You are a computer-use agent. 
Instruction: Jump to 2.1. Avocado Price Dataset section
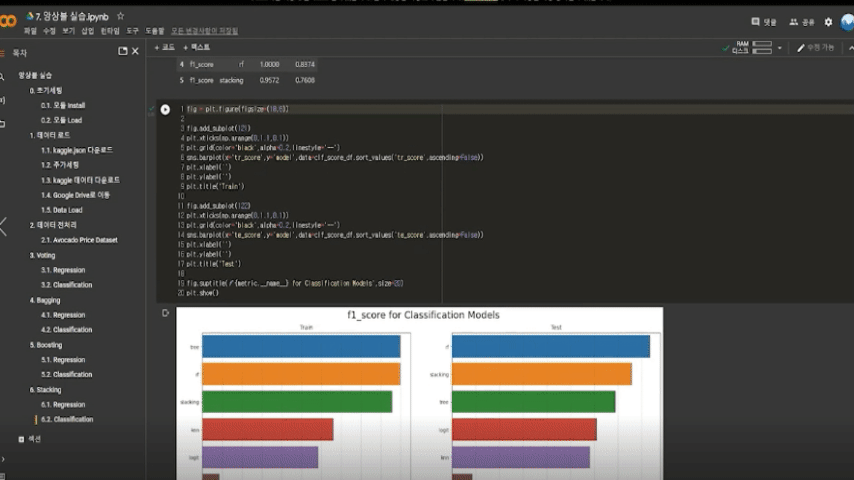tap(78, 240)
